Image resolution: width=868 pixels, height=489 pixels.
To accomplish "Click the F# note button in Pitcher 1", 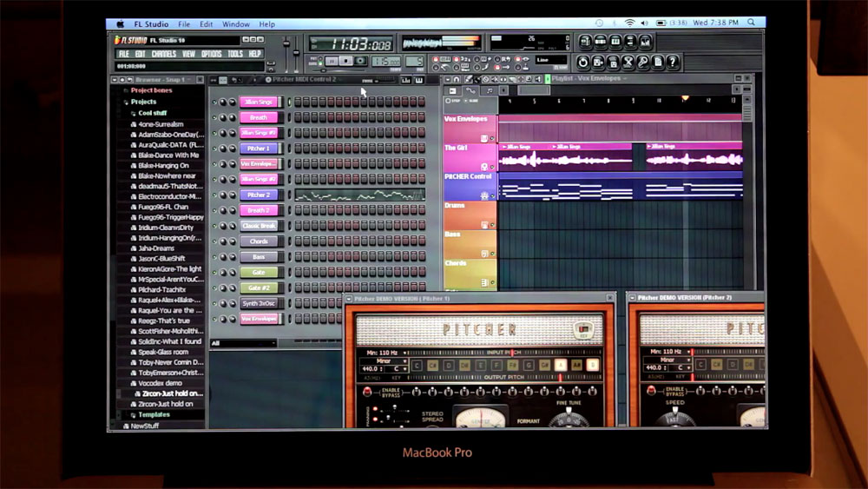I will tap(513, 365).
